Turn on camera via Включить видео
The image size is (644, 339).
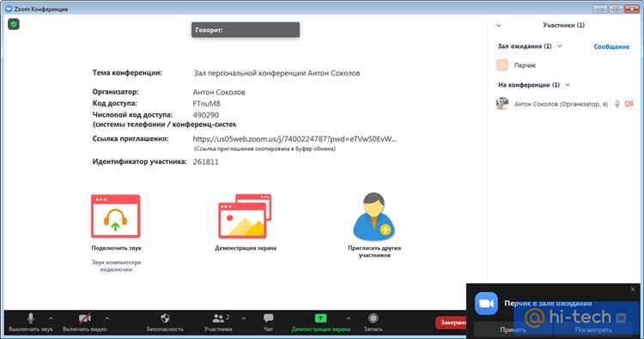point(85,322)
